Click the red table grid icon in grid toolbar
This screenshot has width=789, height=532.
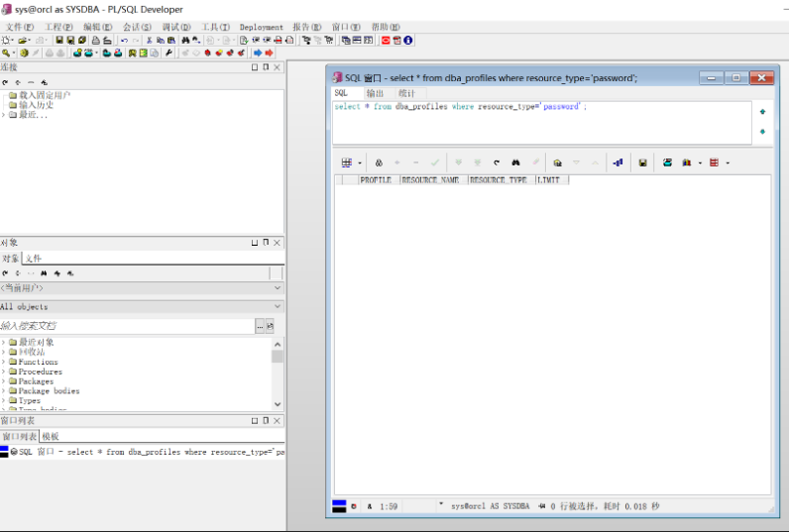tap(714, 162)
